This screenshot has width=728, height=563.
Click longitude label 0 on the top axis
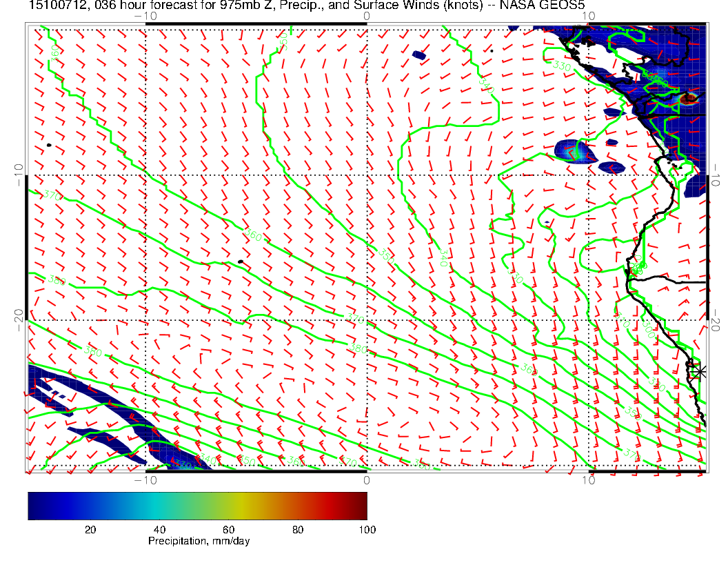pyautogui.click(x=366, y=17)
